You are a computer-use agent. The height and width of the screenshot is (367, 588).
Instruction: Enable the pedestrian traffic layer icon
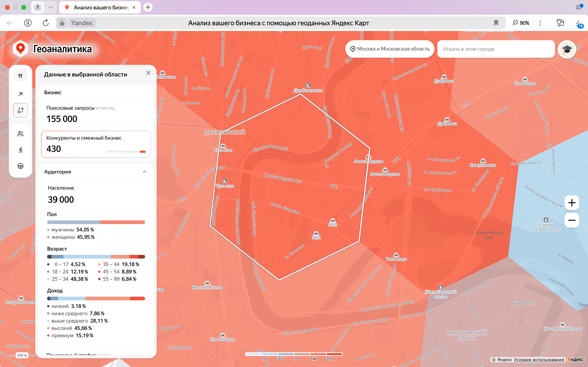tap(20, 150)
